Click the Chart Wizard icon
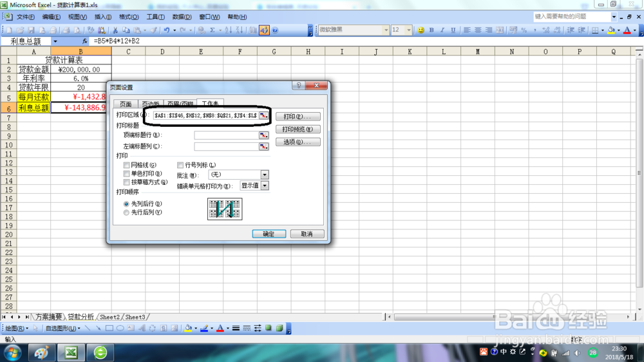Screen dimensions: 644x362 253,30
